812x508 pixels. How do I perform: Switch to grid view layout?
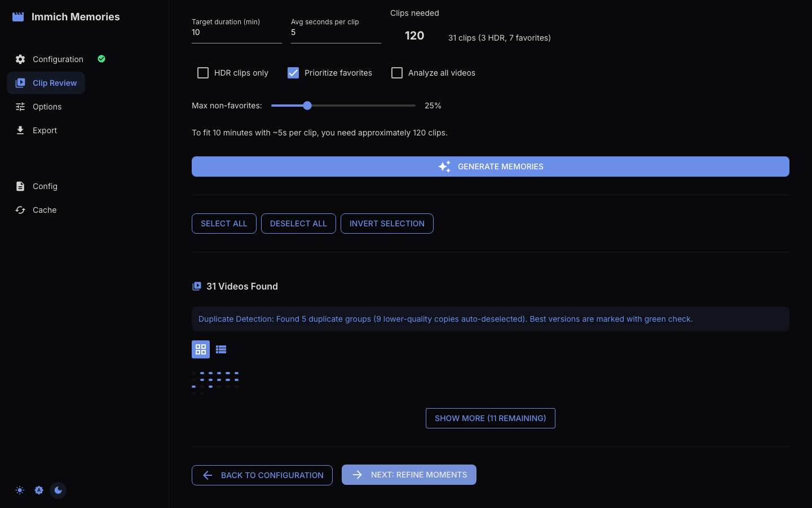click(x=201, y=349)
